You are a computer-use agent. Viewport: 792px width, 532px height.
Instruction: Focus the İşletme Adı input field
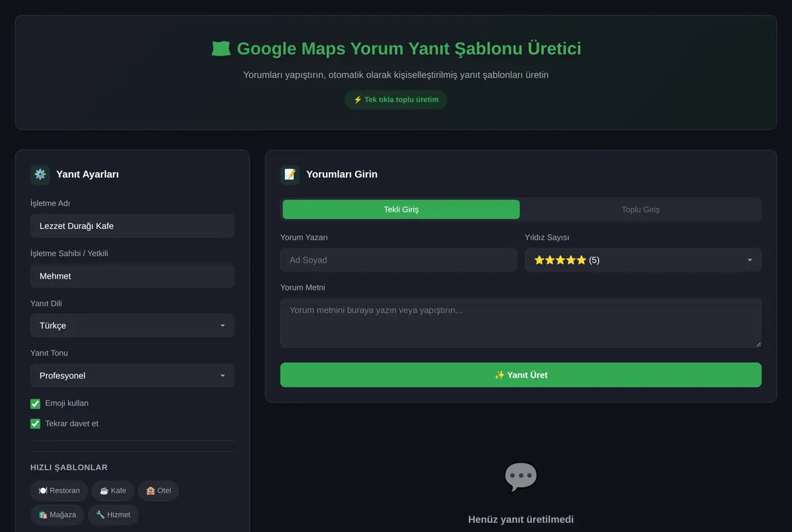pyautogui.click(x=133, y=226)
